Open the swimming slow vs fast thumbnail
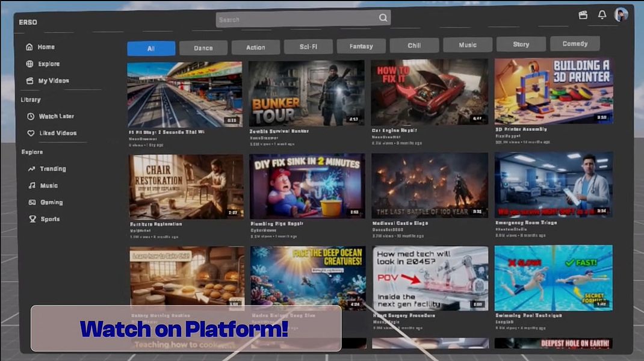The width and height of the screenshot is (644, 361). pyautogui.click(x=554, y=278)
